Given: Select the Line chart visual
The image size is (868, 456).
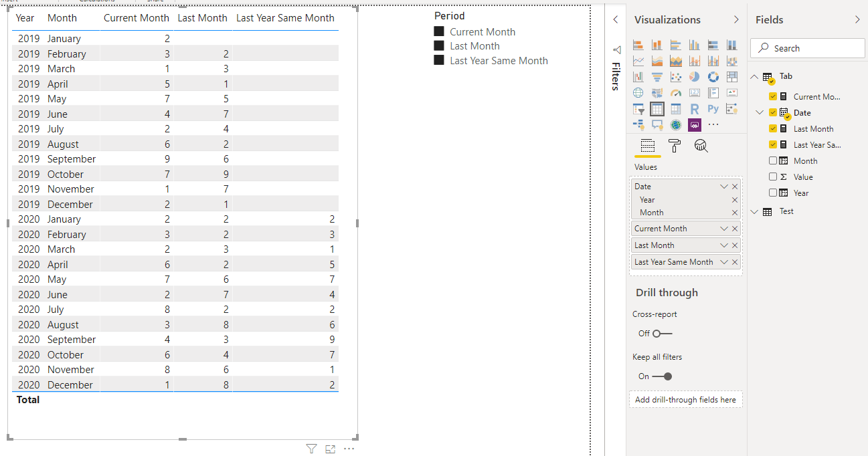Looking at the screenshot, I should 638,61.
